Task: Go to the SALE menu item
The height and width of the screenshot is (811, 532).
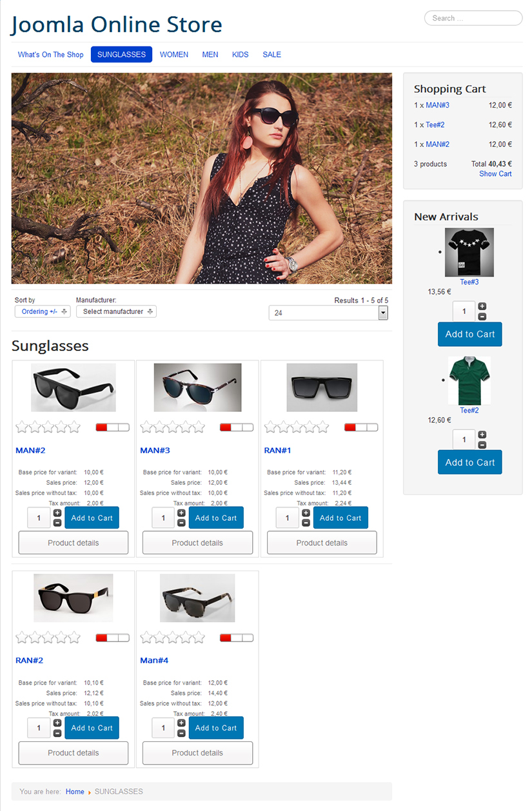Action: (271, 55)
